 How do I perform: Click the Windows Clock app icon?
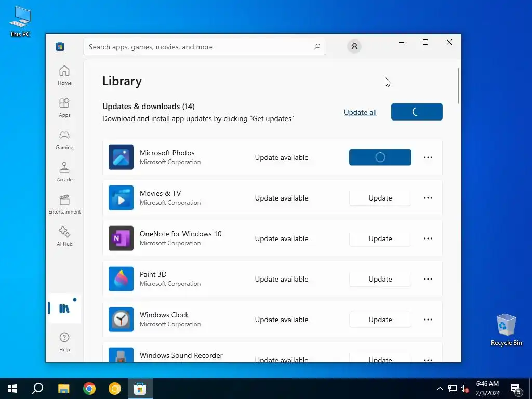point(121,320)
